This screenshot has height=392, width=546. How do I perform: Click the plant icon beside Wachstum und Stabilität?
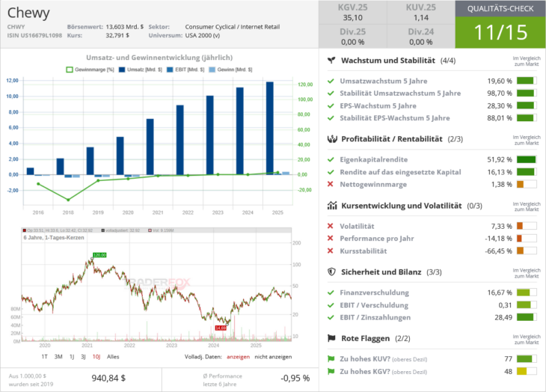(331, 60)
